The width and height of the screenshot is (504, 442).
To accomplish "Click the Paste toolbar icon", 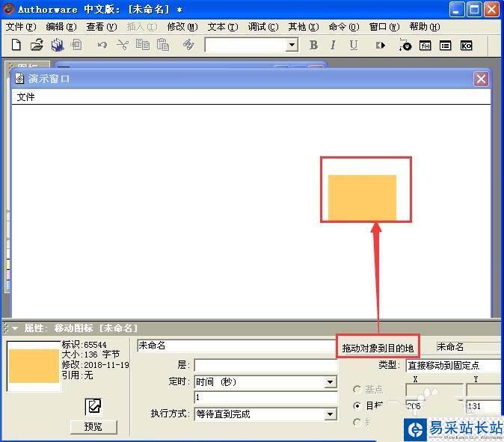I will click(x=163, y=45).
